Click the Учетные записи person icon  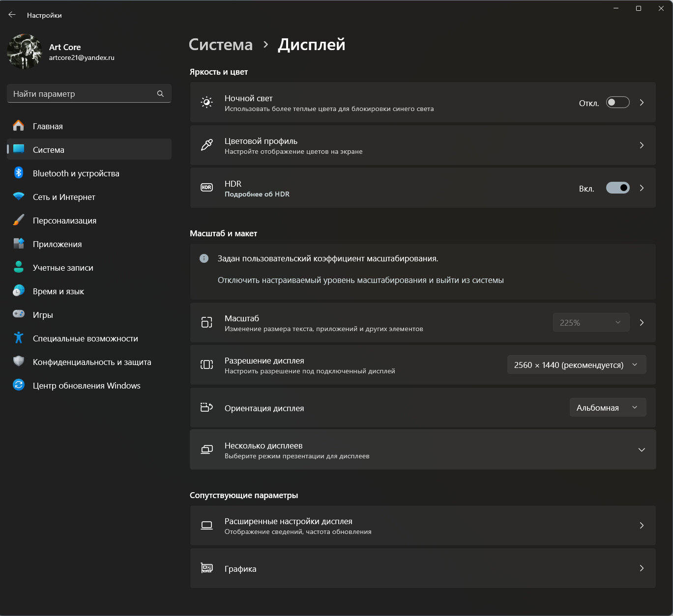19,267
